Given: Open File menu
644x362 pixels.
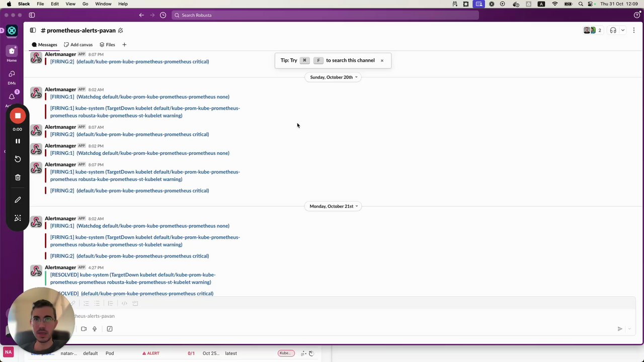Looking at the screenshot, I should tap(40, 4).
